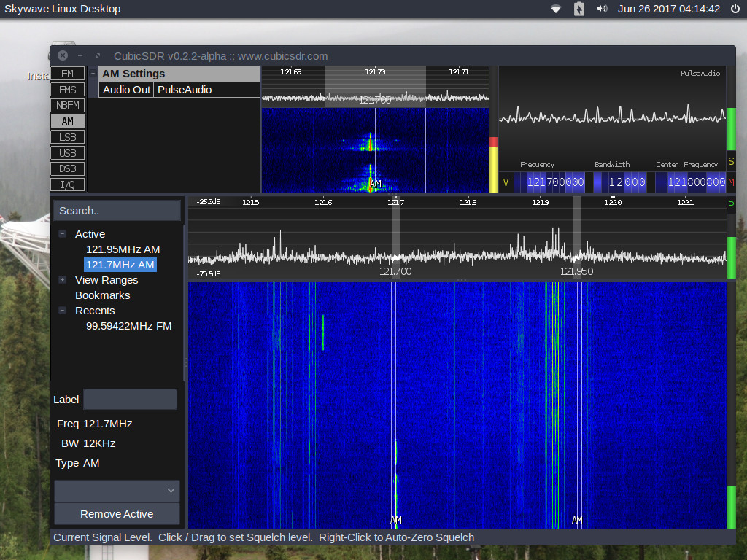Screen dimensions: 747x560
Task: Open the dropdown above Remove Active
Action: 116,491
